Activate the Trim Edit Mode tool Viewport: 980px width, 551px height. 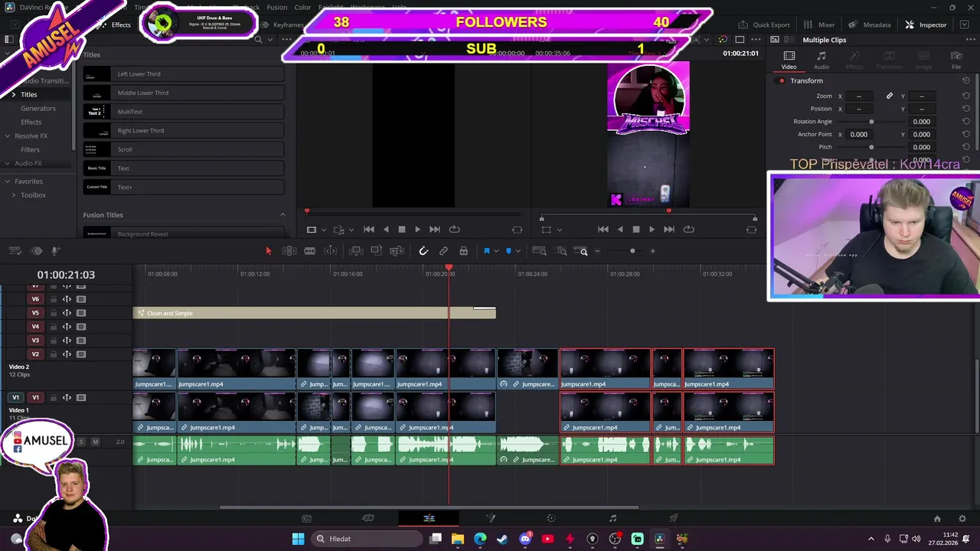(289, 251)
